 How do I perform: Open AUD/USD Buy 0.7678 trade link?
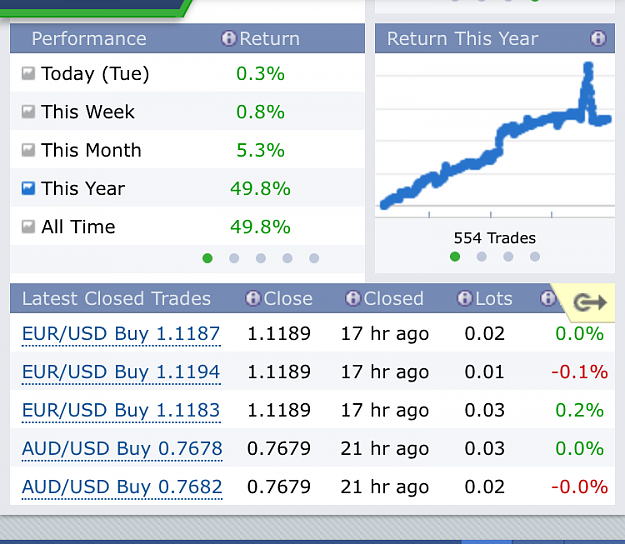122,448
